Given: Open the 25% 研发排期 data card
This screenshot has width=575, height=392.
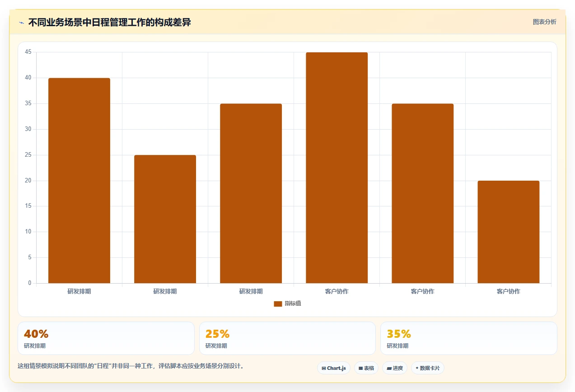Looking at the screenshot, I should click(287, 338).
